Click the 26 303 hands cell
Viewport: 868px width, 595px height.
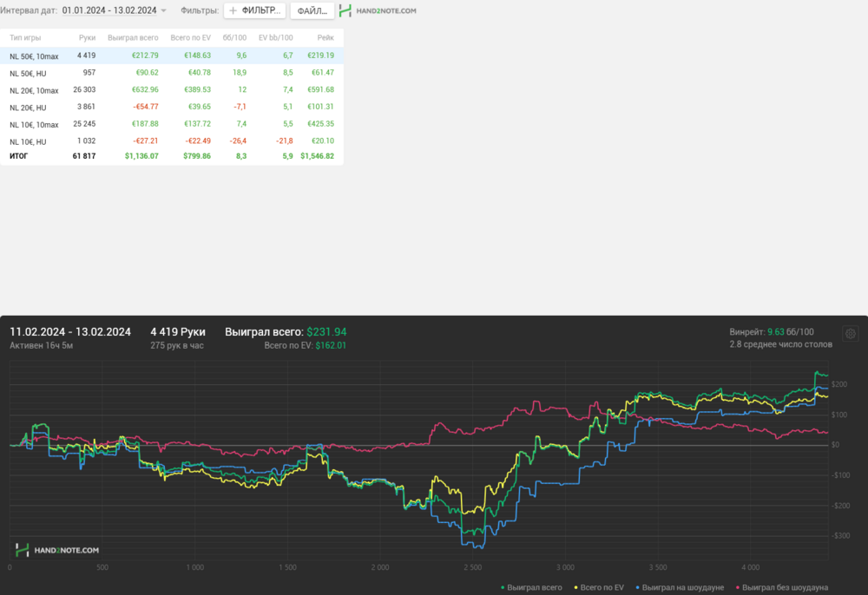pos(84,89)
